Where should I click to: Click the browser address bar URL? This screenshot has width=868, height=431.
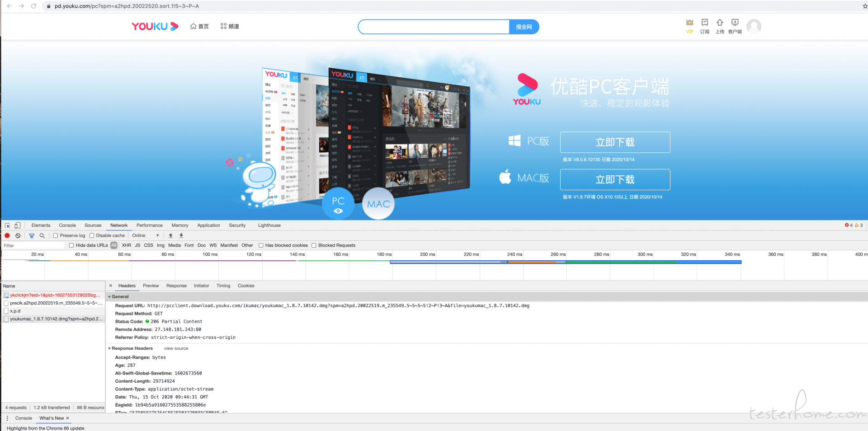pos(127,6)
